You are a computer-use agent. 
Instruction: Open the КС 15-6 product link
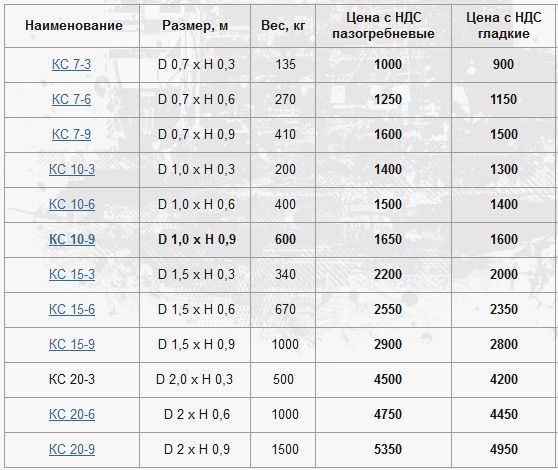(72, 310)
